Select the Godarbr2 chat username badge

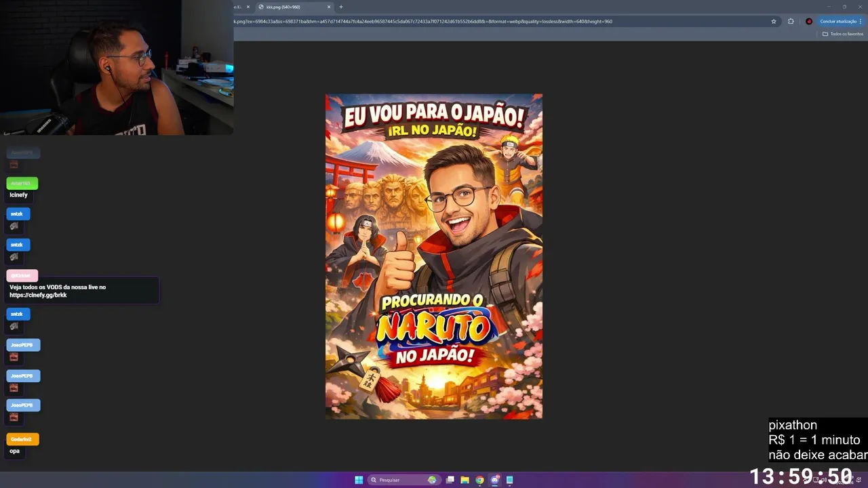click(x=22, y=439)
